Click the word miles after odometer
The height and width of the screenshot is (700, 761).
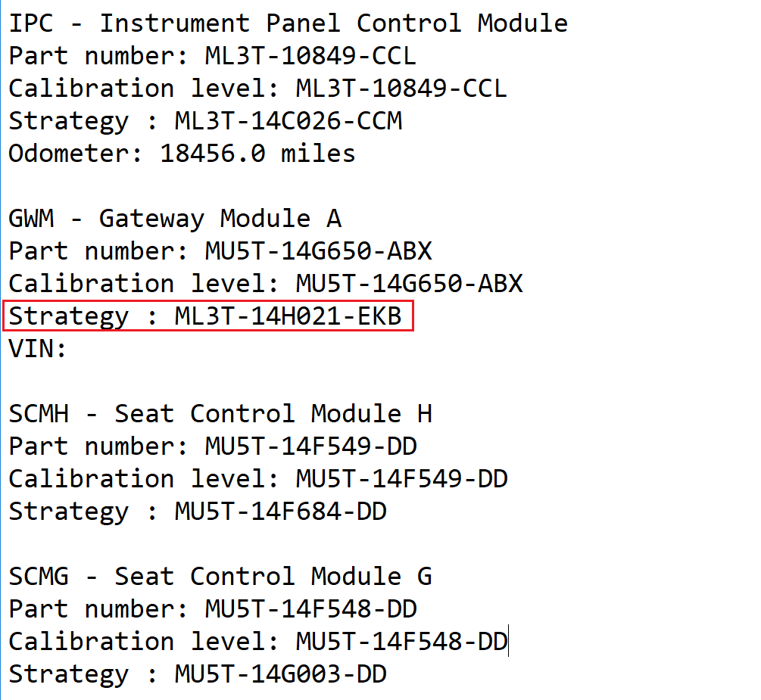coord(318,154)
